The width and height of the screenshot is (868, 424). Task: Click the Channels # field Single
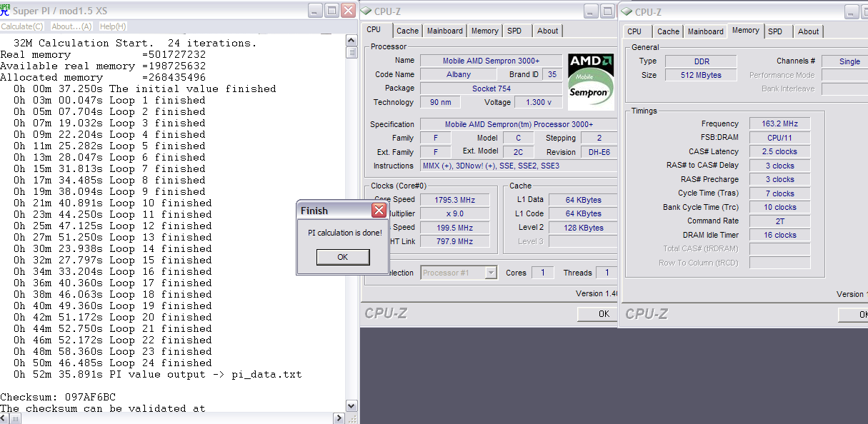coord(844,61)
